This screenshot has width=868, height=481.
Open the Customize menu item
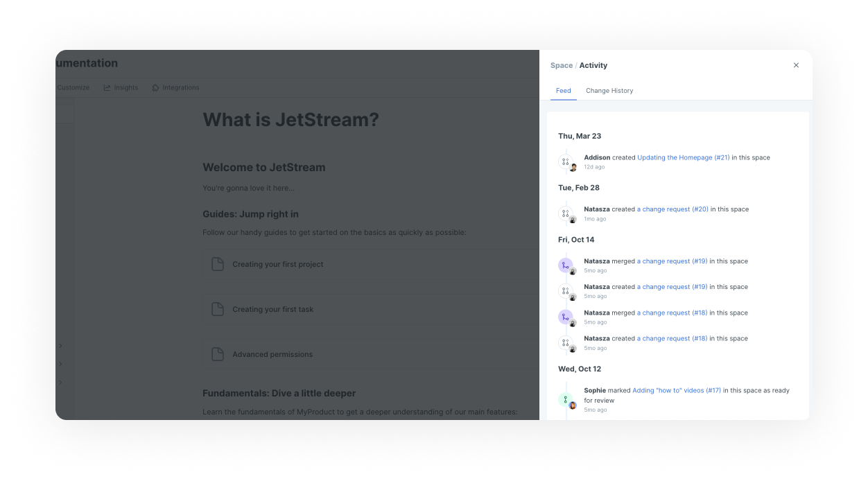click(73, 88)
